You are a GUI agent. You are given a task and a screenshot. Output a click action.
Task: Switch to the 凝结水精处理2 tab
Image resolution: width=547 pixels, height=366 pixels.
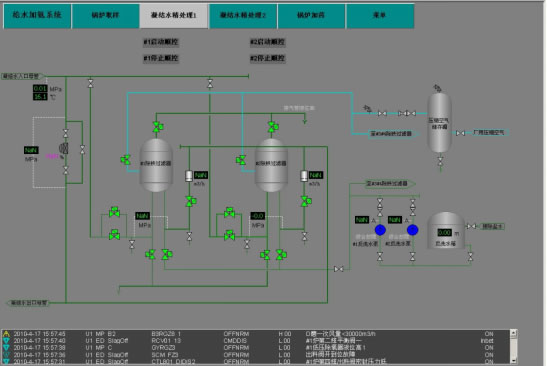tap(243, 15)
